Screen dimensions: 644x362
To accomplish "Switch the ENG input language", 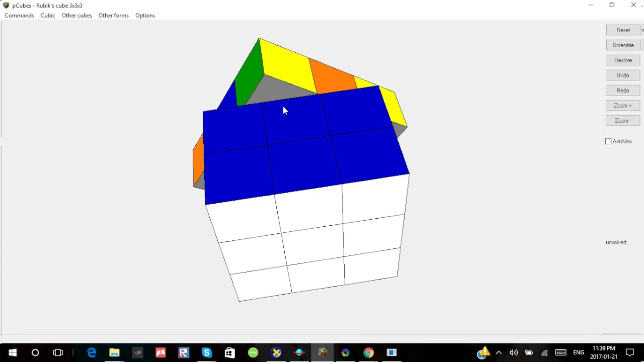I will point(579,352).
